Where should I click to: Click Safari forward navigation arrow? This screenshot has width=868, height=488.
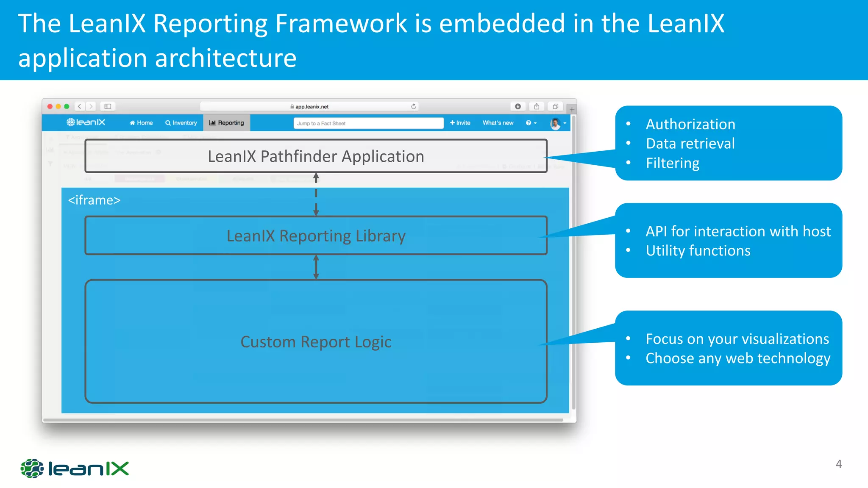(91, 106)
